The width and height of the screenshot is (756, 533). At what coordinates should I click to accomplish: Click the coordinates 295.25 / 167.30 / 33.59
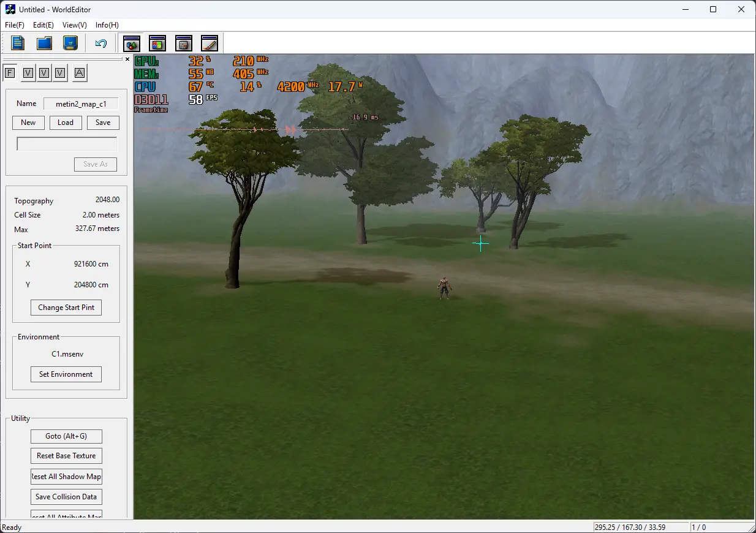point(630,527)
